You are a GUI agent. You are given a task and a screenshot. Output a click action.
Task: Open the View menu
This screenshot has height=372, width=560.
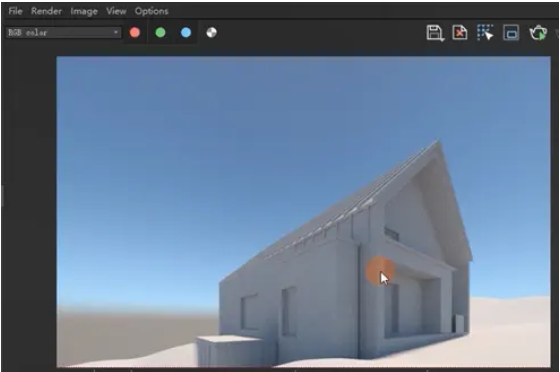116,11
